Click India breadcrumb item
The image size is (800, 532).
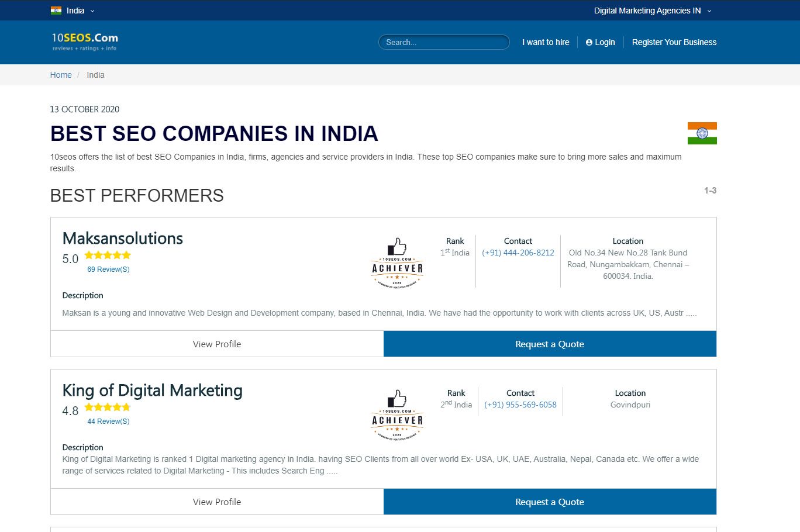(x=95, y=75)
